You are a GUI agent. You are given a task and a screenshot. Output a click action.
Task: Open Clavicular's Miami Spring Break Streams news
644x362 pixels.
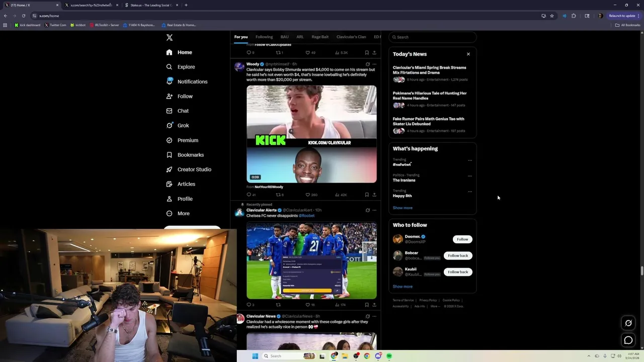tap(432, 73)
